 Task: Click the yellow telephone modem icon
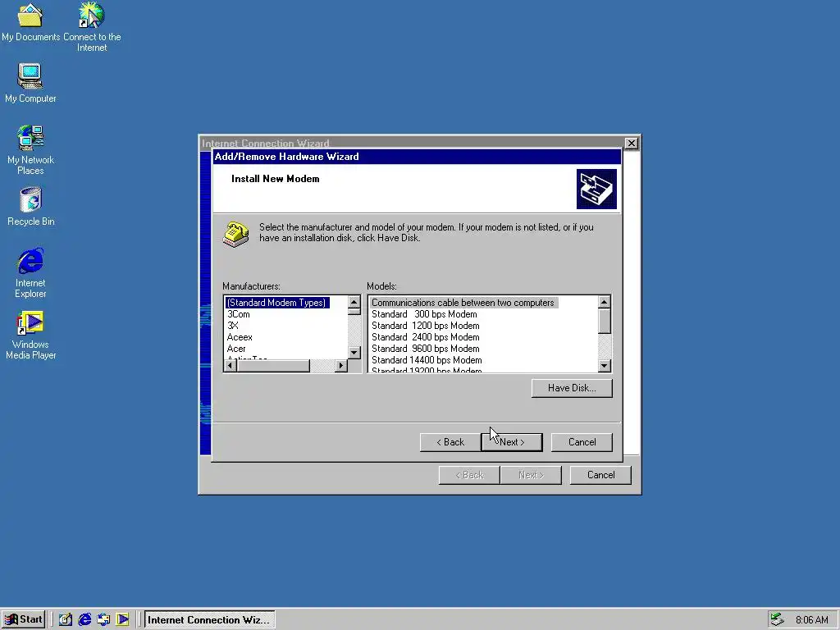coord(236,235)
